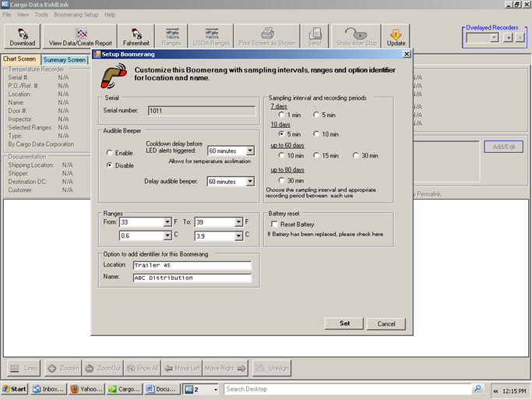This screenshot has width=532, height=400.
Task: Open the Tools menu
Action: coord(41,15)
